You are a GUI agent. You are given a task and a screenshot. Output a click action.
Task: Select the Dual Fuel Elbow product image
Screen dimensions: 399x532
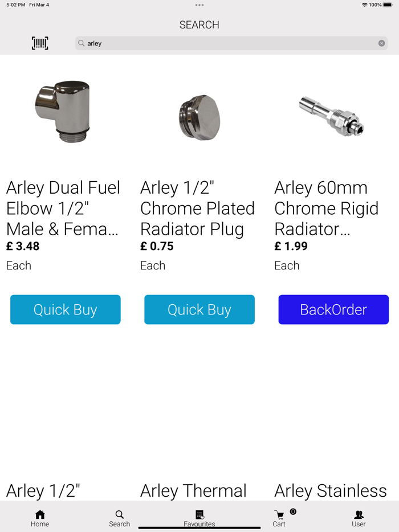click(63, 112)
